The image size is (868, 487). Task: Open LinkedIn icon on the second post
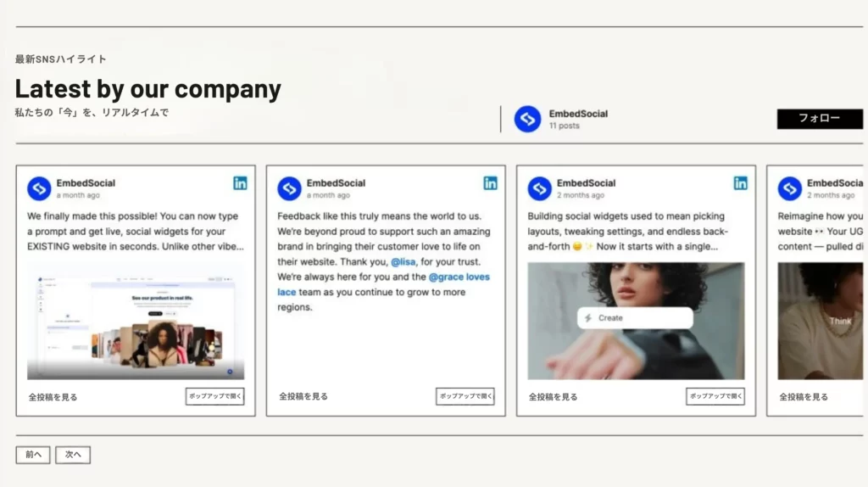pos(490,183)
